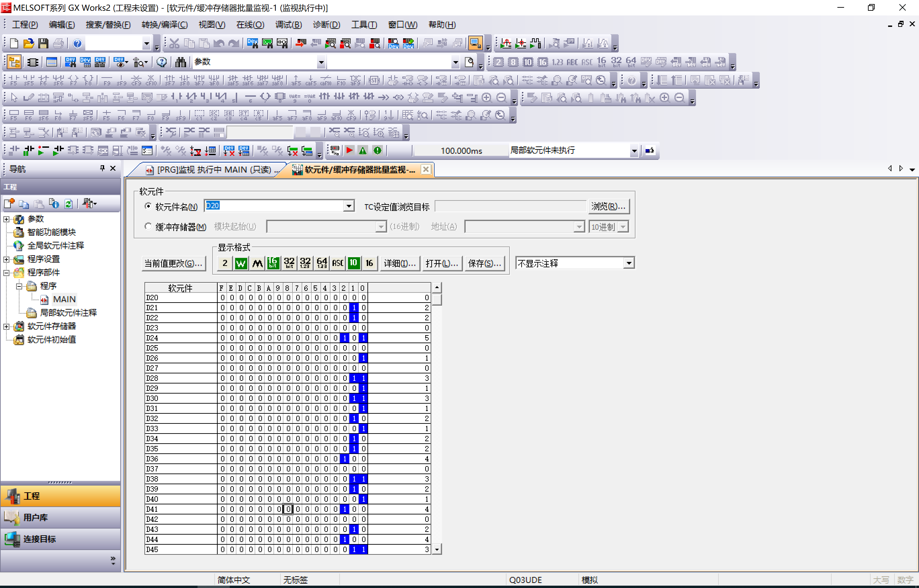The height and width of the screenshot is (588, 919).
Task: Switch to the [PRG] MAIN monitoring tab
Action: pos(214,170)
